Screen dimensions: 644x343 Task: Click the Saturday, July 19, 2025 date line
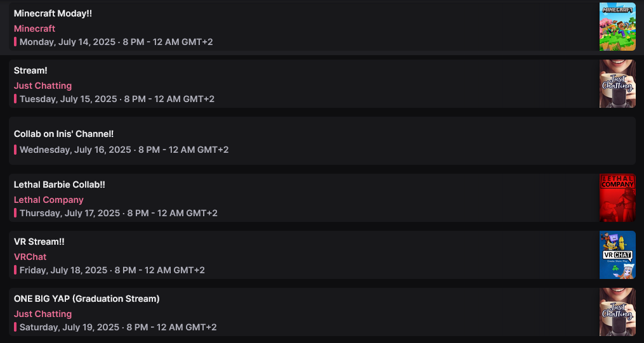[x=118, y=327]
